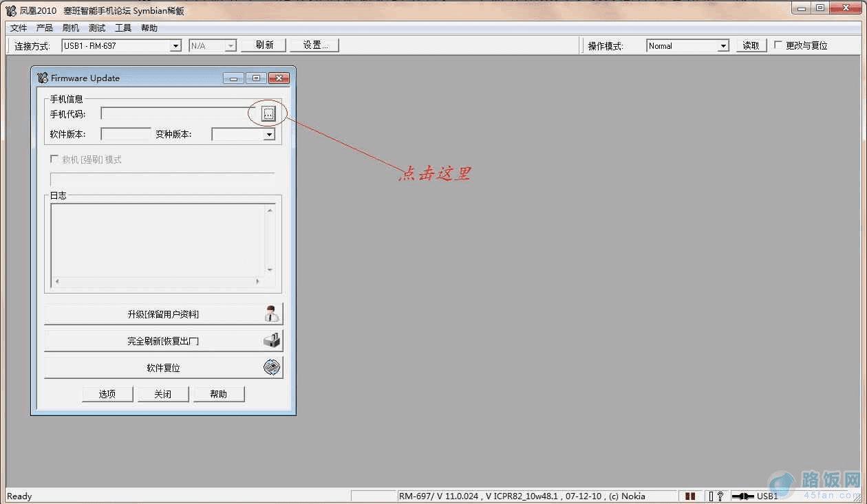Click the 软件版本 field

pos(125,134)
